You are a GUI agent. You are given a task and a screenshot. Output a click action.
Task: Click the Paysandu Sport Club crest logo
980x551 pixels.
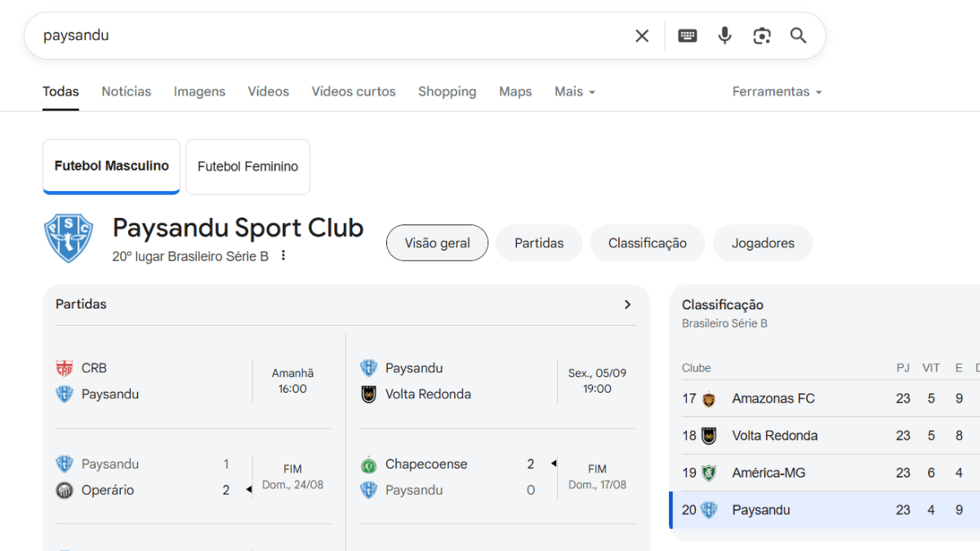[69, 238]
